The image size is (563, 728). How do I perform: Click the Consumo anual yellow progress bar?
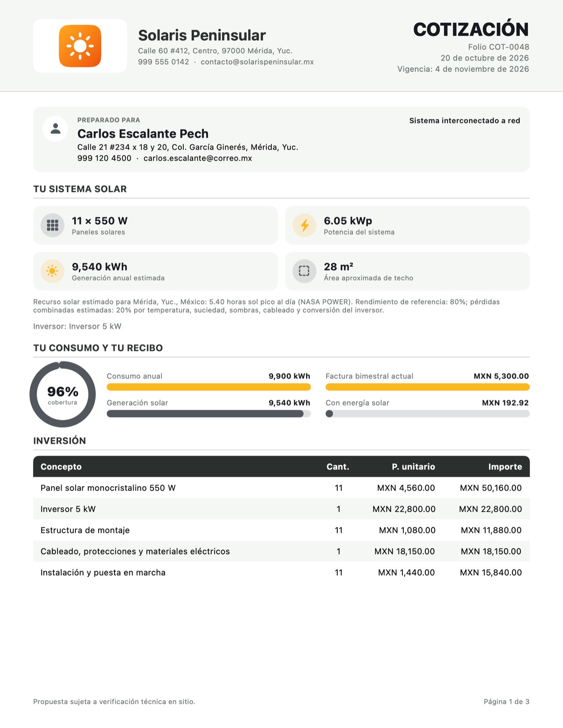pos(208,387)
